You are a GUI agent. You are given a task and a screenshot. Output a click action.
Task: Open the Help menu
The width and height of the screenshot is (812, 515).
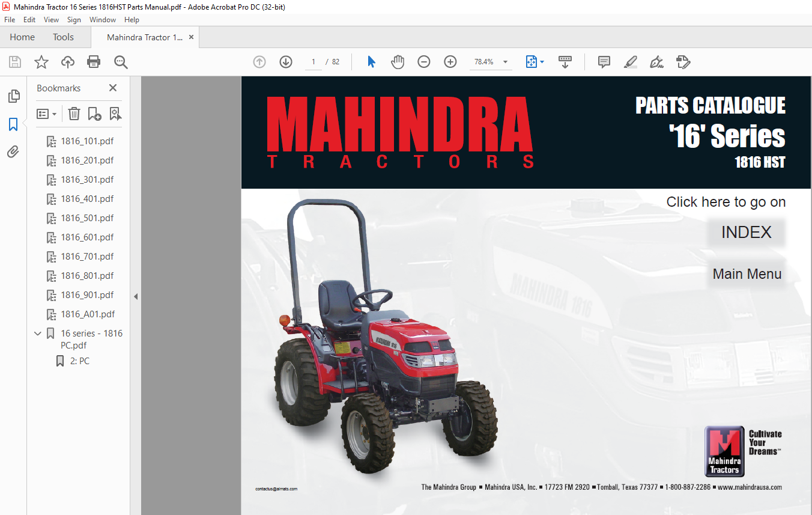(132, 20)
